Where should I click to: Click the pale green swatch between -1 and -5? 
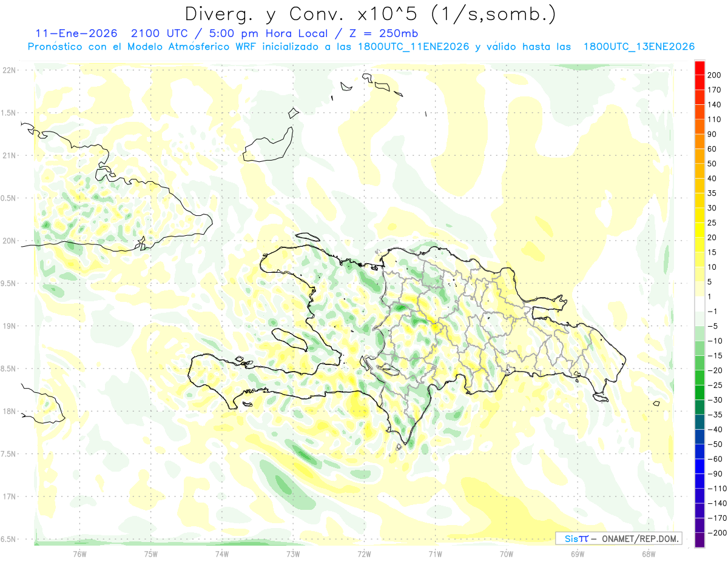point(699,319)
